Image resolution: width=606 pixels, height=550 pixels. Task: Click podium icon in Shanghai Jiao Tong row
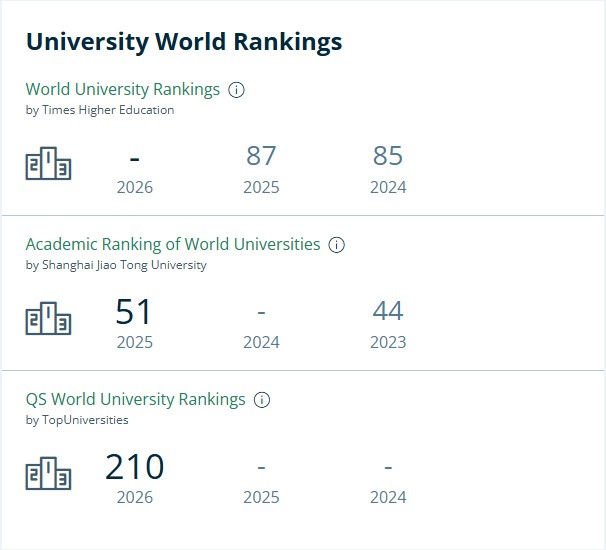coord(48,318)
